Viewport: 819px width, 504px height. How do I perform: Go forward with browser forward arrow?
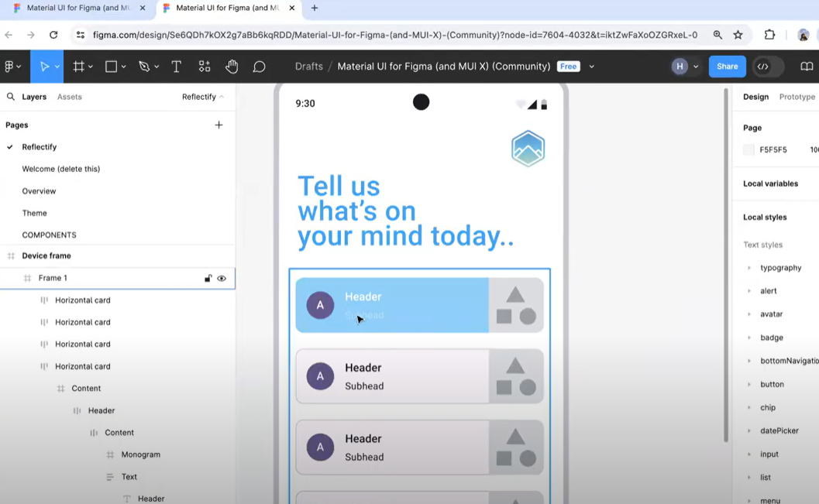pyautogui.click(x=31, y=35)
